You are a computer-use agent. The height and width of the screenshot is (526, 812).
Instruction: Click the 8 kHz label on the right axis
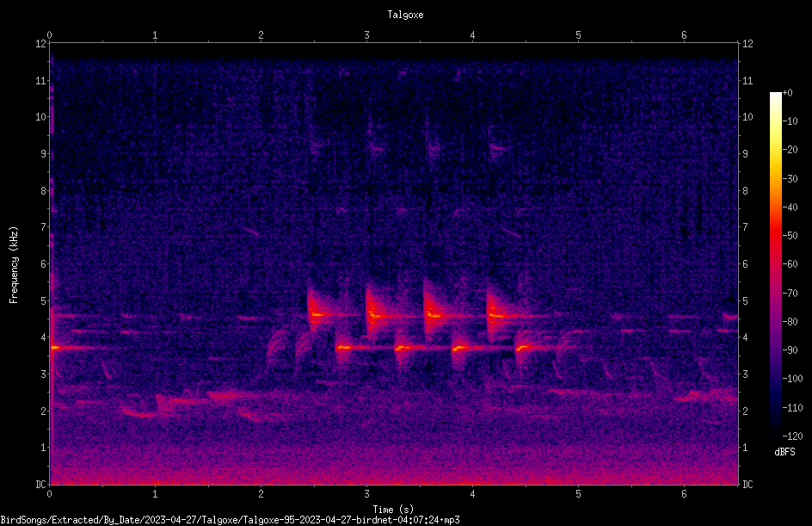click(745, 191)
